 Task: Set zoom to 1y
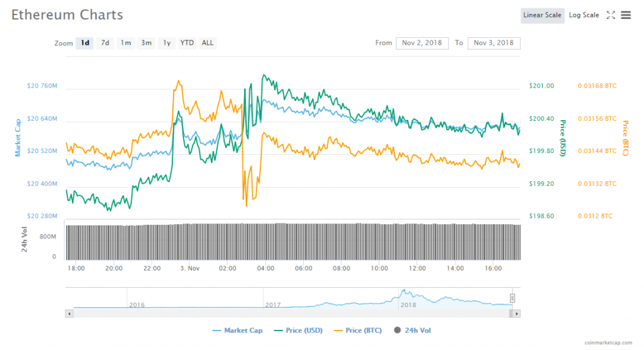pyautogui.click(x=167, y=43)
